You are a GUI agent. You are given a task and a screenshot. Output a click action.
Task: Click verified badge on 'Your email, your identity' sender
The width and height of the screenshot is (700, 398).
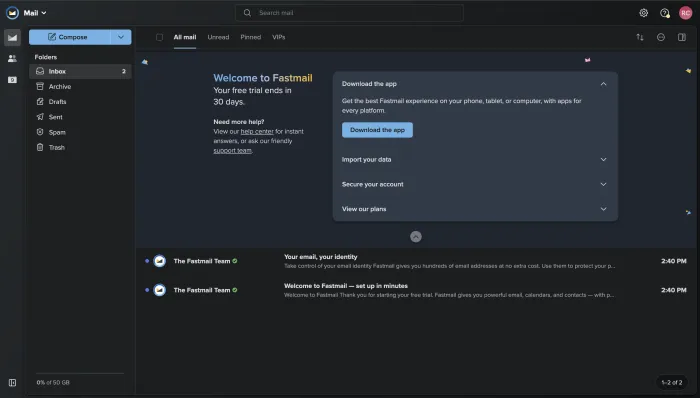[x=235, y=261]
